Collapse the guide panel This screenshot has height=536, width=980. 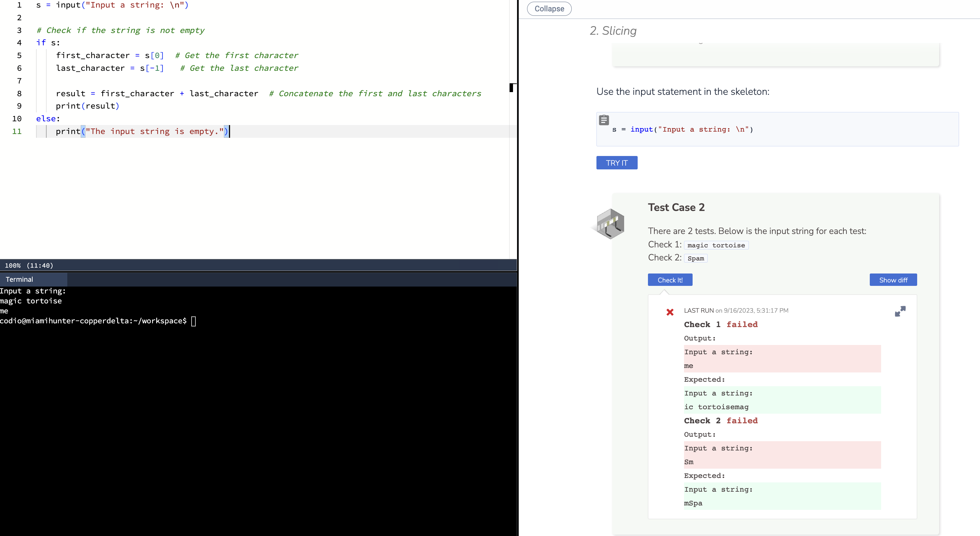coord(549,8)
